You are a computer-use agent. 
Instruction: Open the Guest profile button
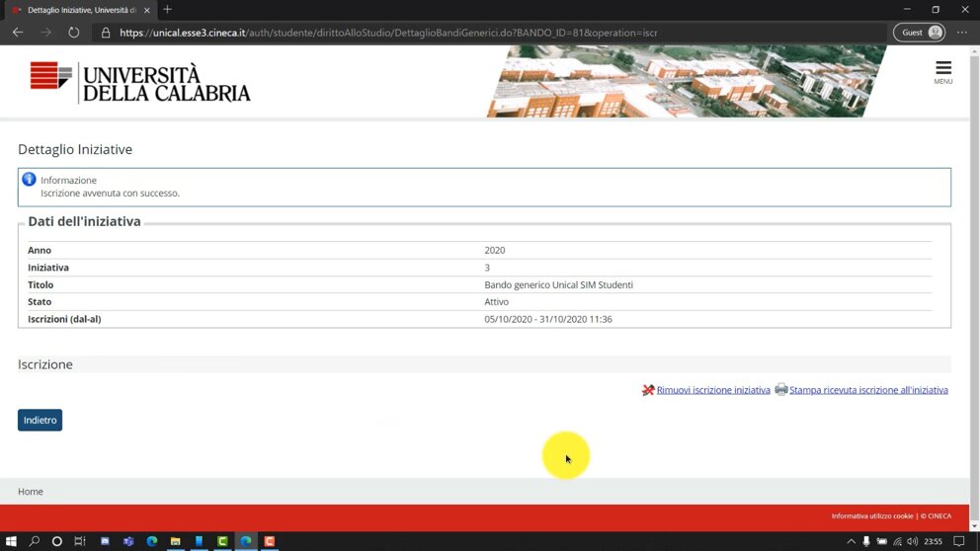click(919, 33)
